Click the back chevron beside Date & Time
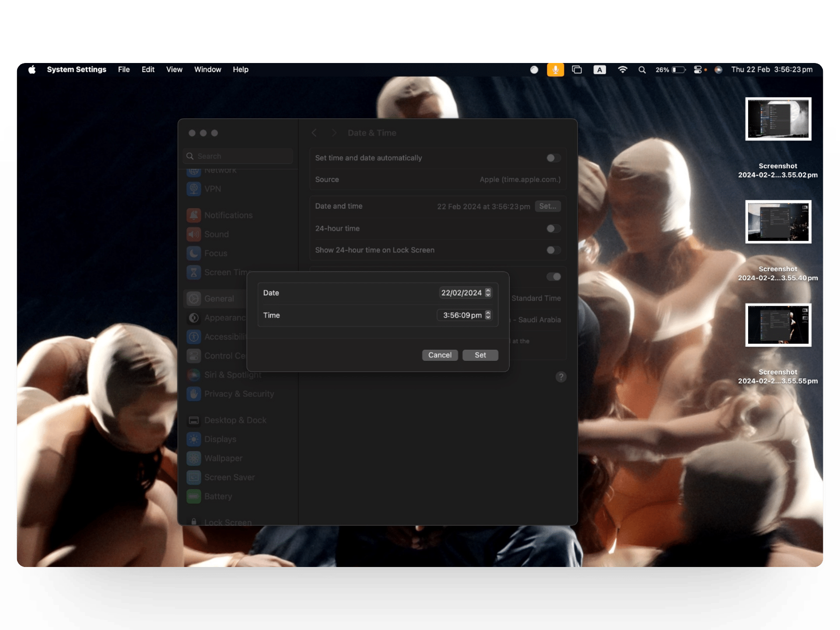840x630 pixels. 314,133
